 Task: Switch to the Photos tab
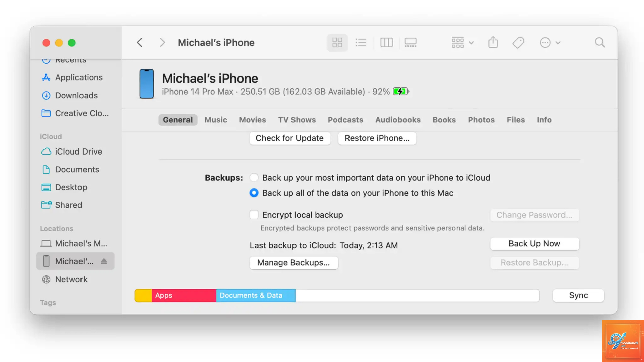pos(481,120)
